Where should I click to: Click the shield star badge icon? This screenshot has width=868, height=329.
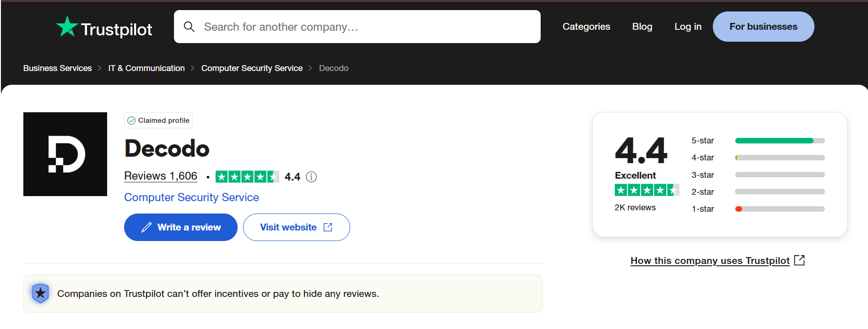pos(40,293)
